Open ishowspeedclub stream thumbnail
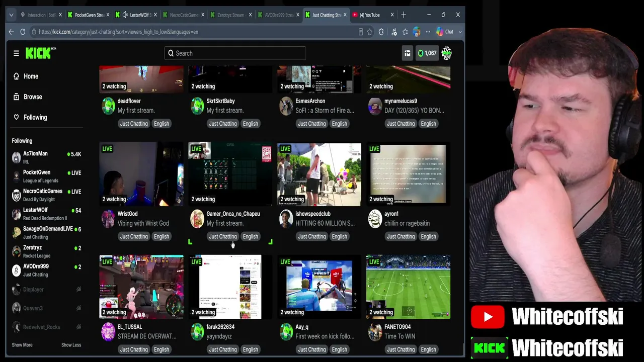Screen dimensions: 644x362 [x=319, y=174]
